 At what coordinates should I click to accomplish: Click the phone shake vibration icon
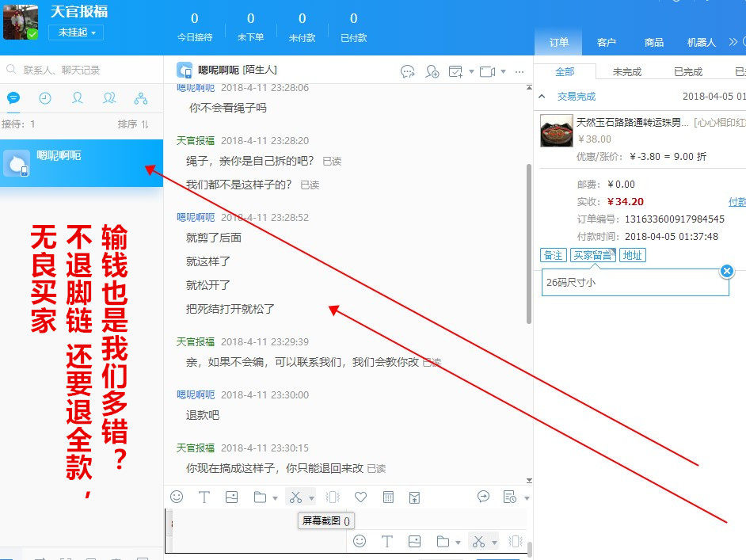click(333, 497)
